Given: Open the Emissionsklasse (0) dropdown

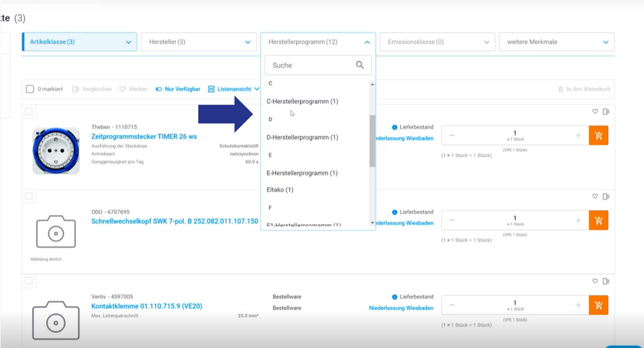Looking at the screenshot, I should [437, 42].
